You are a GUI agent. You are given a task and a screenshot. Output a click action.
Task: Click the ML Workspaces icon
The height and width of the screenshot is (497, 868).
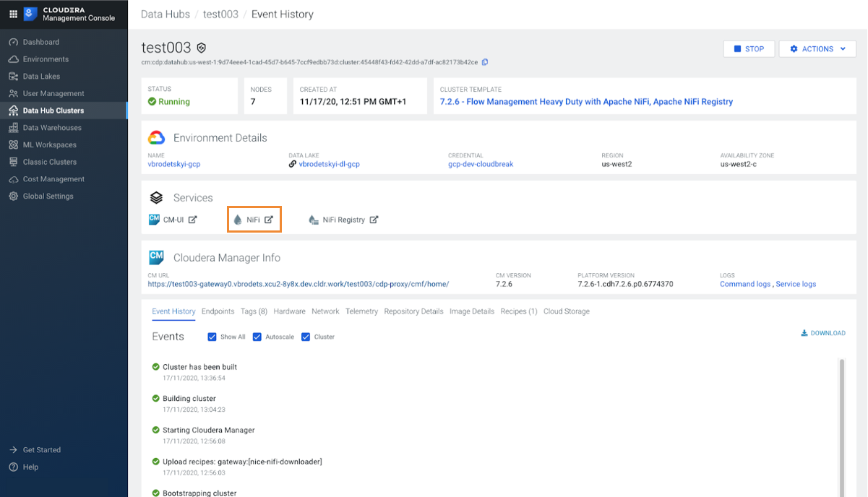[x=13, y=144]
